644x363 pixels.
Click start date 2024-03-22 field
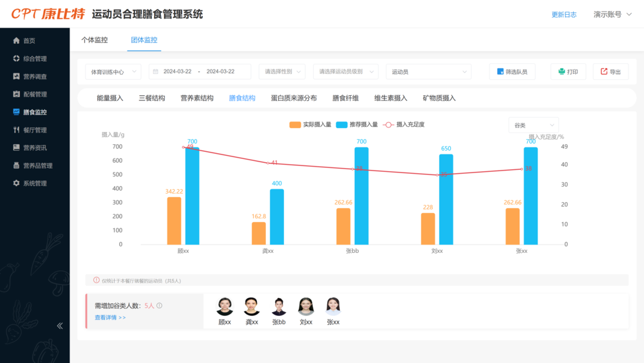click(178, 71)
